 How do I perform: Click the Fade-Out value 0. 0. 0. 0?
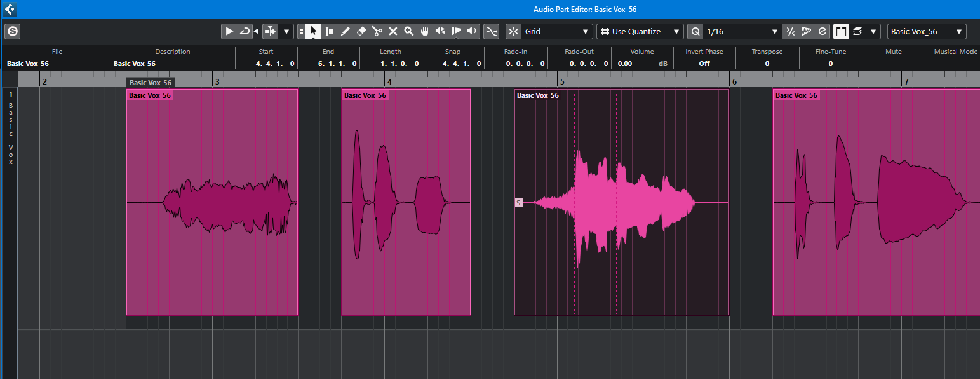tap(589, 64)
